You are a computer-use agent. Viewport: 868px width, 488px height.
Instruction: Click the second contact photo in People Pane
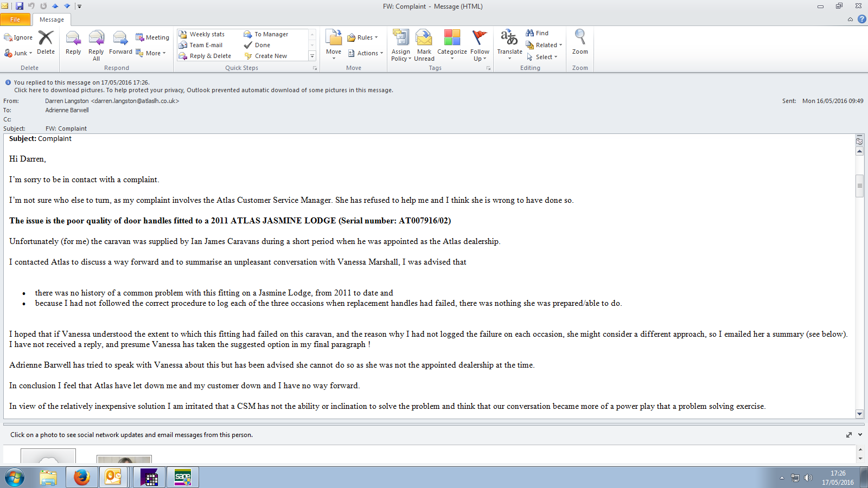124,460
